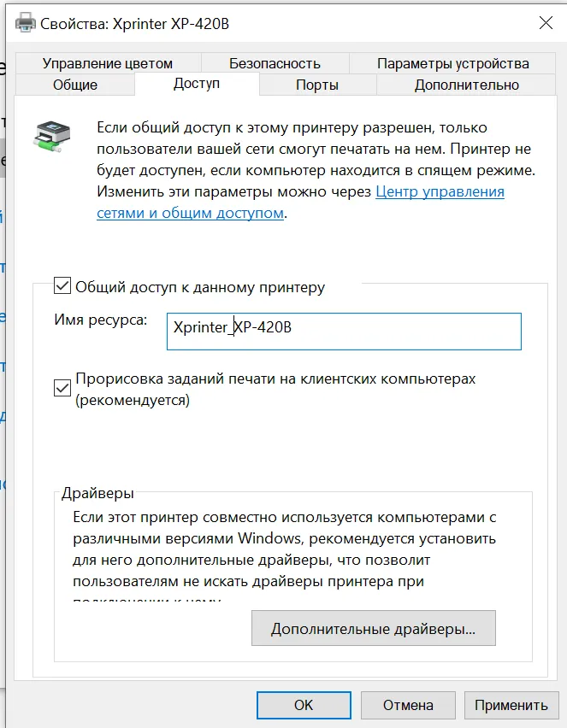
Task: Open Центр управления сетями и общим доступом link
Action: pyautogui.click(x=300, y=202)
